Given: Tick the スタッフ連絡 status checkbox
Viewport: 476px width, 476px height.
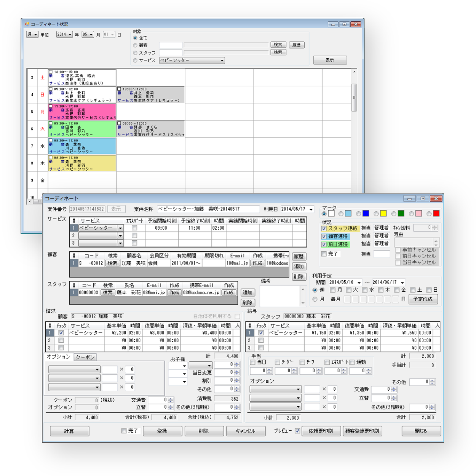Looking at the screenshot, I should [324, 228].
